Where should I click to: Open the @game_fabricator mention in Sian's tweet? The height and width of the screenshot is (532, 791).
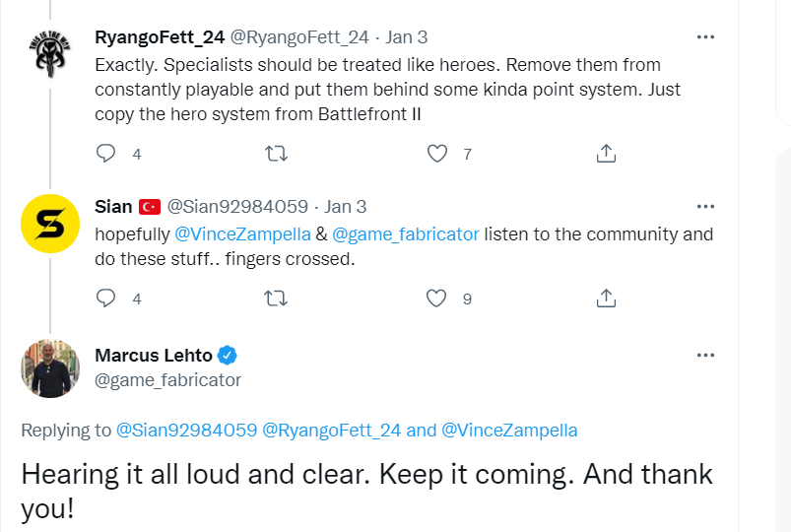point(406,234)
